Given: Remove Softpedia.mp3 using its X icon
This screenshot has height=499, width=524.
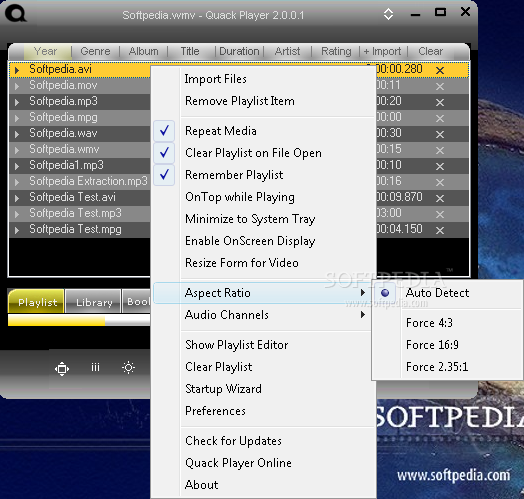Looking at the screenshot, I should coord(440,102).
